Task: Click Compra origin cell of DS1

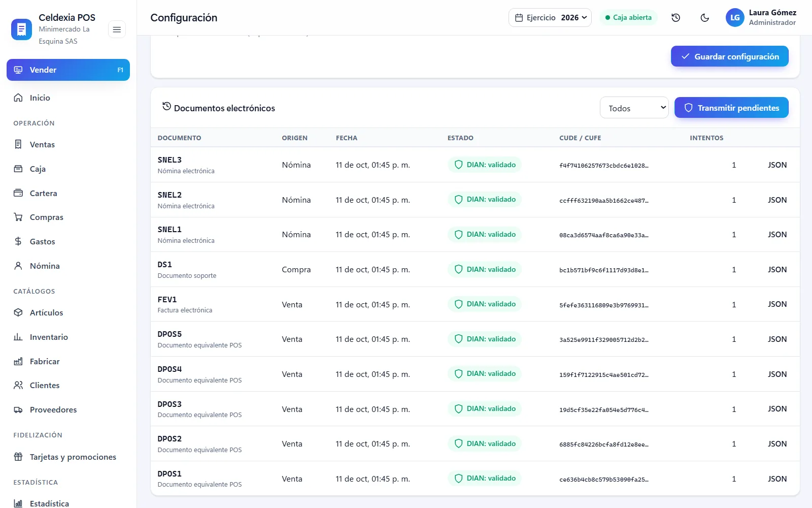Action: point(296,270)
